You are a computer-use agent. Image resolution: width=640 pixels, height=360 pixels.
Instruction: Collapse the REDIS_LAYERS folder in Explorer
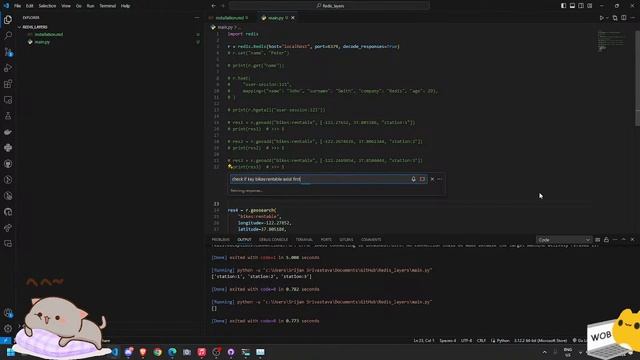34,27
